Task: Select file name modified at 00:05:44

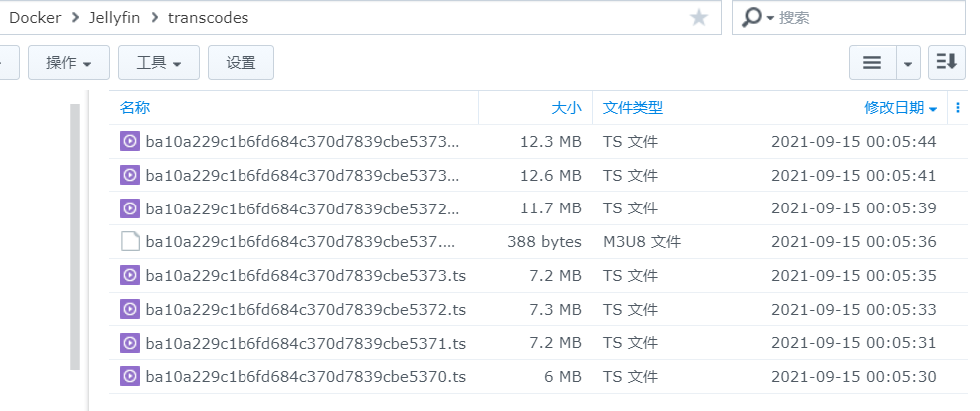Action: pyautogui.click(x=301, y=142)
